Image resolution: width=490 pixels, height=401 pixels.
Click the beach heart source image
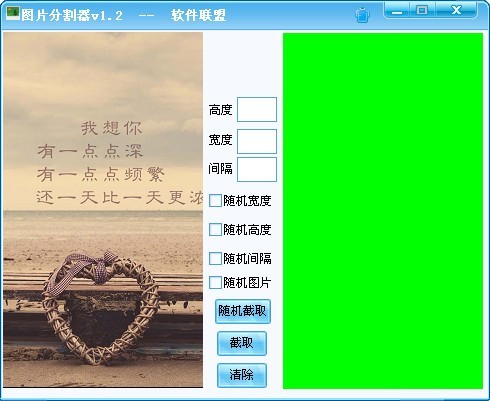click(103, 210)
